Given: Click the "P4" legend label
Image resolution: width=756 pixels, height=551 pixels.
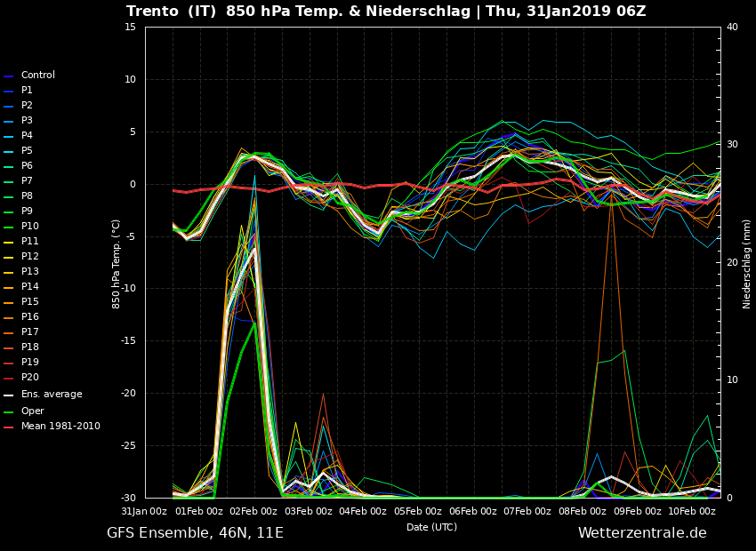Looking at the screenshot, I should [27, 135].
